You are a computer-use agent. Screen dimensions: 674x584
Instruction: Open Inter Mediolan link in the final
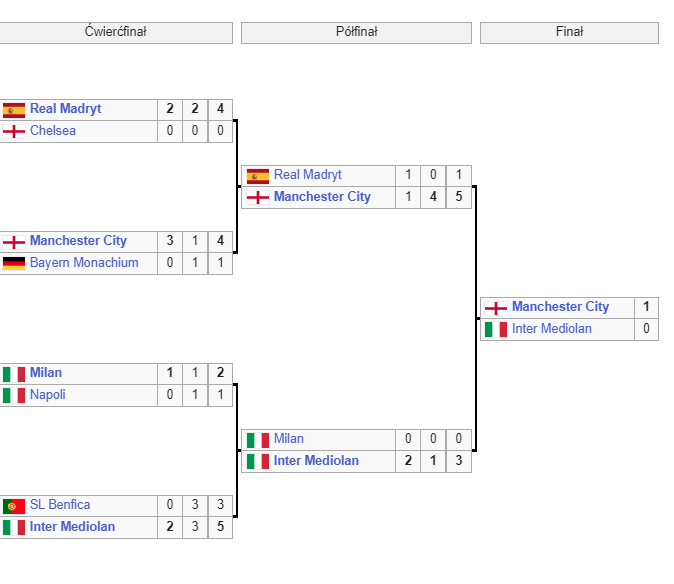[x=552, y=329]
